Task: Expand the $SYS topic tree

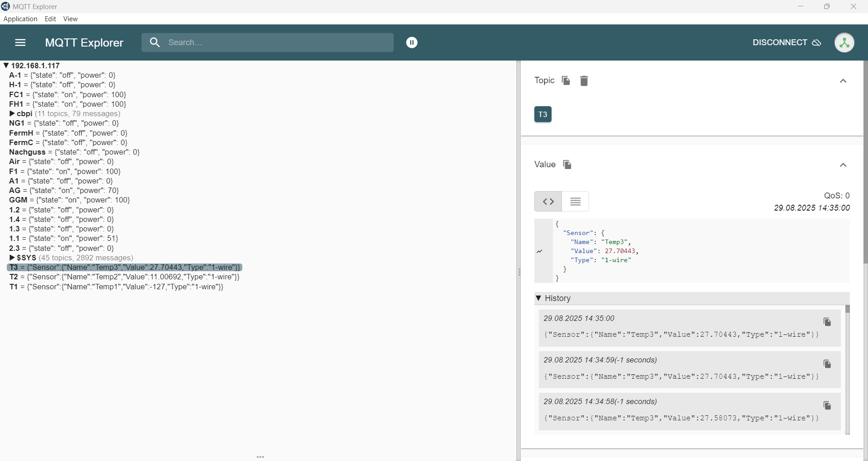Action: (12, 258)
